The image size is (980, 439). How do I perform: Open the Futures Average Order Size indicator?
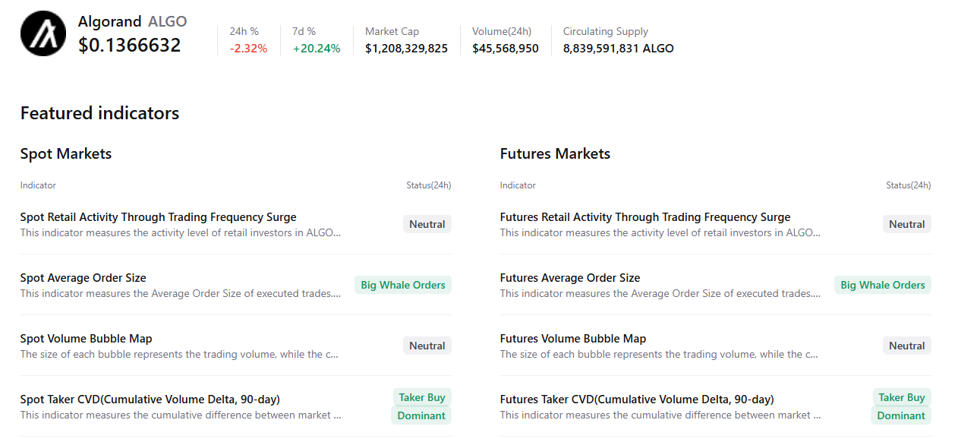[x=569, y=278]
